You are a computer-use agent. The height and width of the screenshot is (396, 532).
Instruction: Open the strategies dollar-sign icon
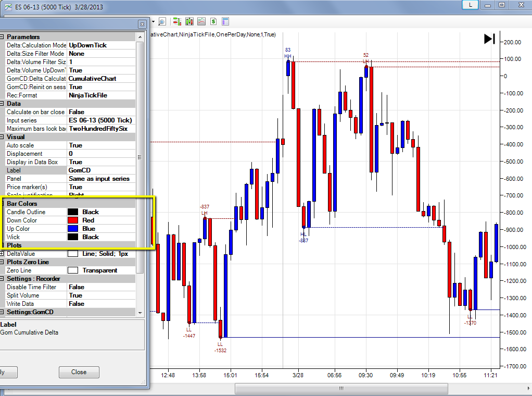point(213,22)
